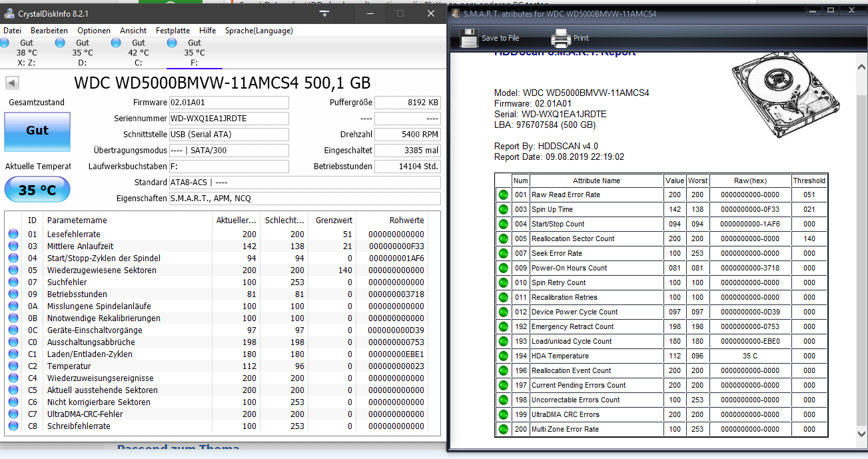Open the Ansicht menu

coord(133,31)
